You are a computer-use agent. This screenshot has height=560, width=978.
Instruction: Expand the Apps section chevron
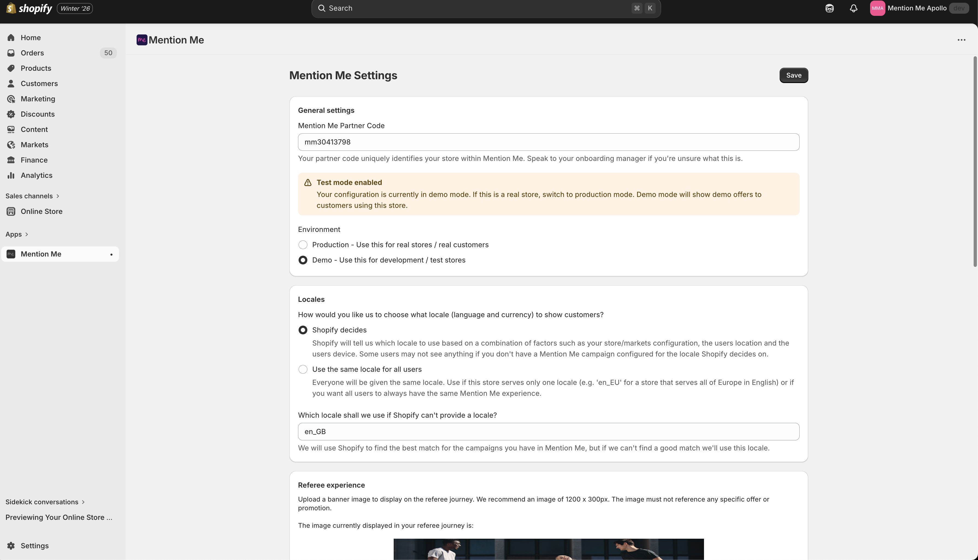click(x=26, y=234)
